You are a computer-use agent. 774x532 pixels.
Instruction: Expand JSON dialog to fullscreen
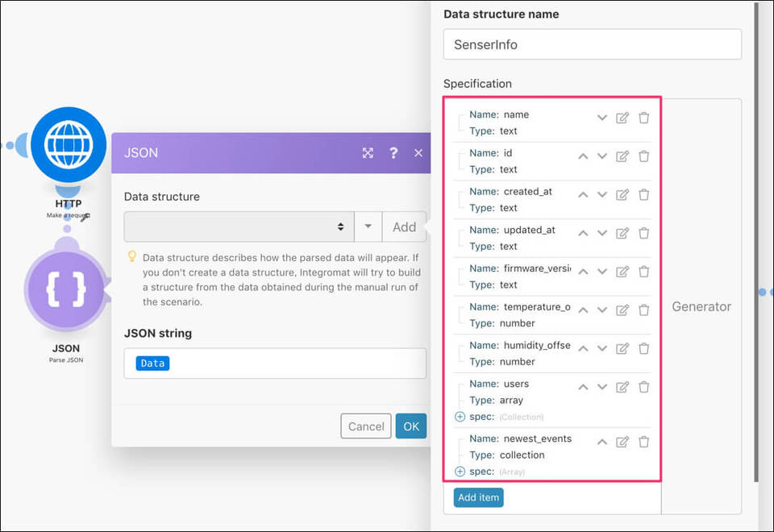point(368,152)
